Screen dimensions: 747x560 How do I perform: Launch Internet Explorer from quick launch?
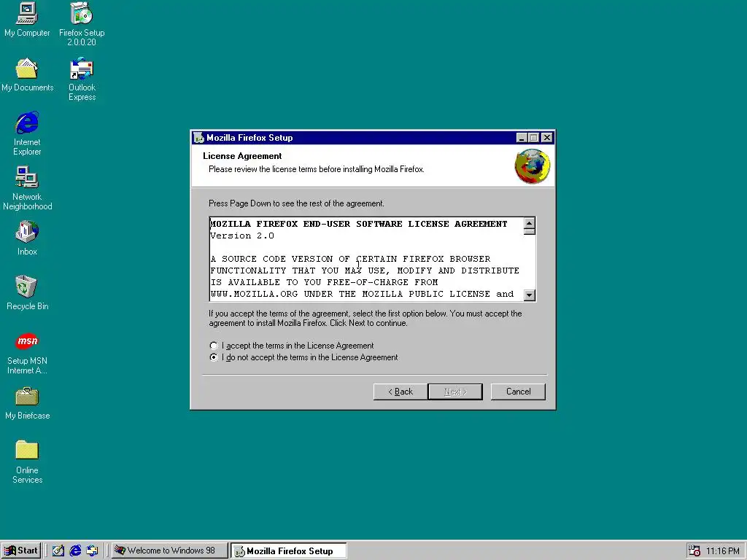tap(75, 551)
